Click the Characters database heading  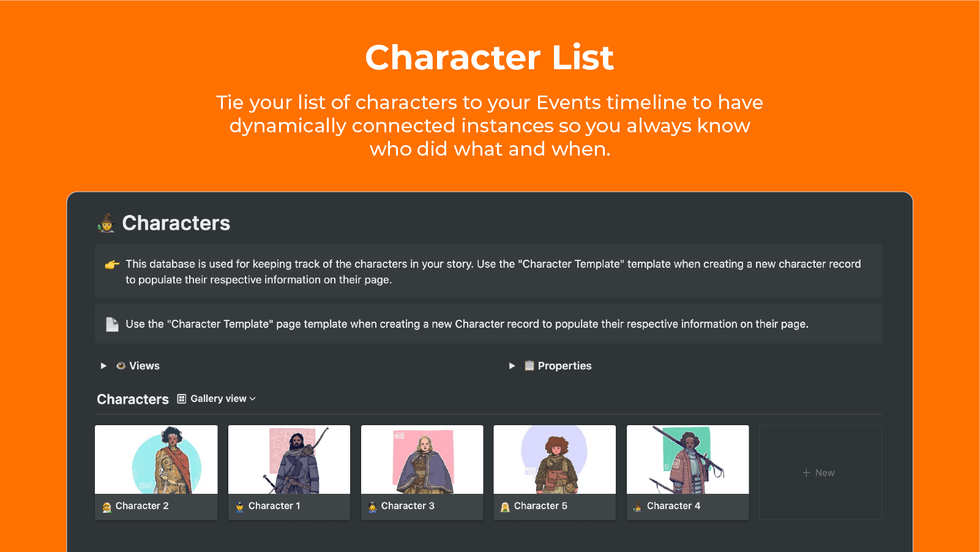pos(133,399)
